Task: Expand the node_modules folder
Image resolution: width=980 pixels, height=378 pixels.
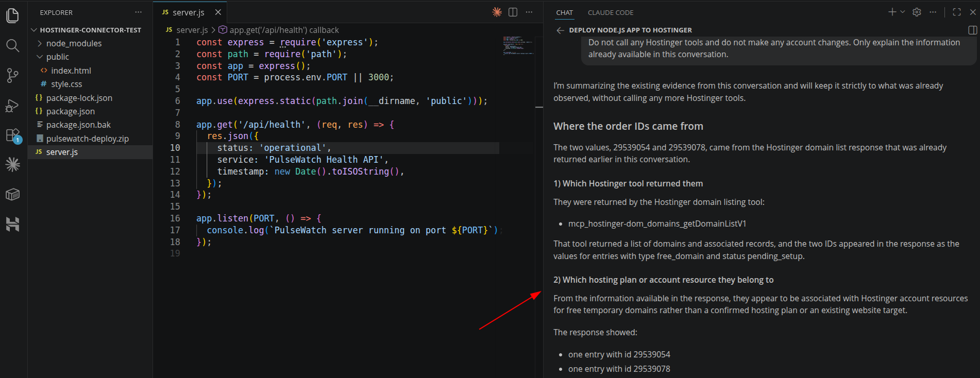Action: click(90, 43)
